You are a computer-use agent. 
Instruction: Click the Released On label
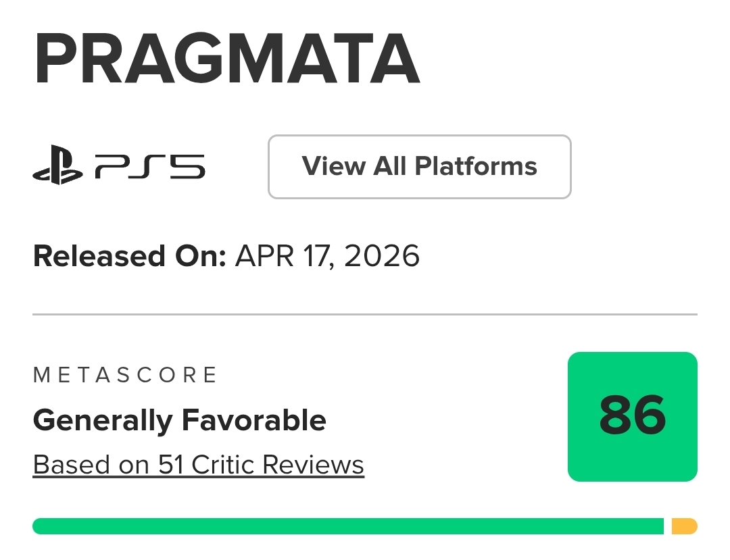(x=129, y=257)
